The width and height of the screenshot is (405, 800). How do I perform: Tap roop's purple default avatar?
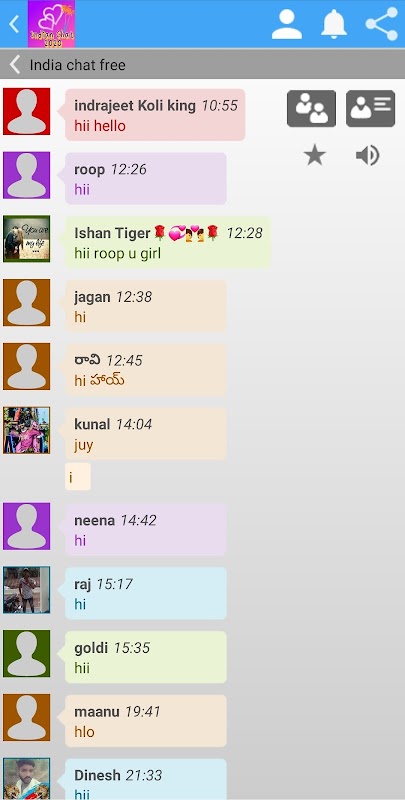(x=27, y=175)
